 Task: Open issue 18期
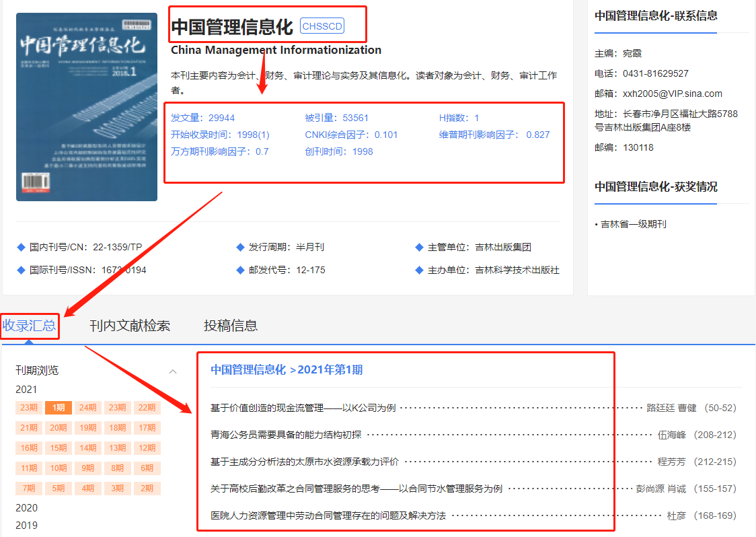tap(117, 428)
